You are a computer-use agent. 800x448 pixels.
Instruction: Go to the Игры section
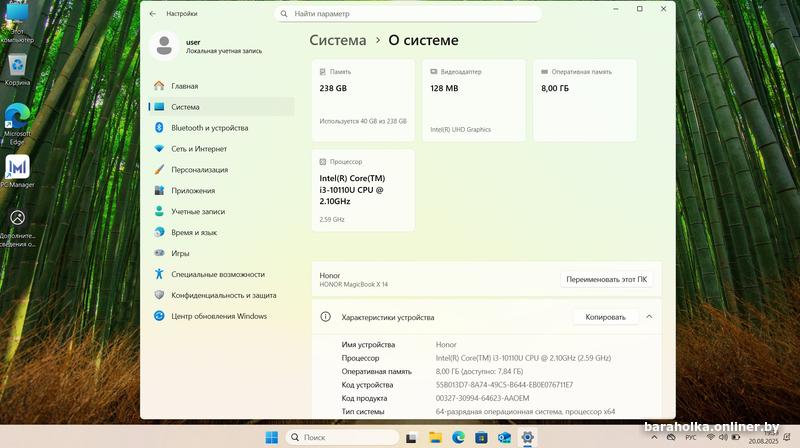click(x=221, y=253)
